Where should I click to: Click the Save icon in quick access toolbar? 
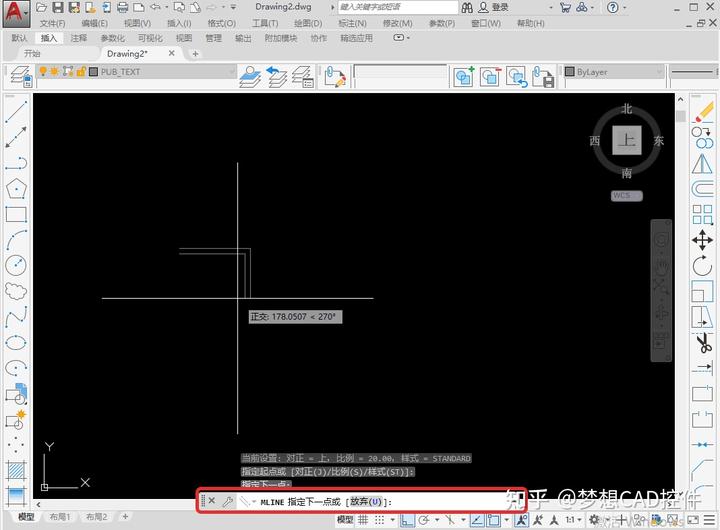[58, 7]
